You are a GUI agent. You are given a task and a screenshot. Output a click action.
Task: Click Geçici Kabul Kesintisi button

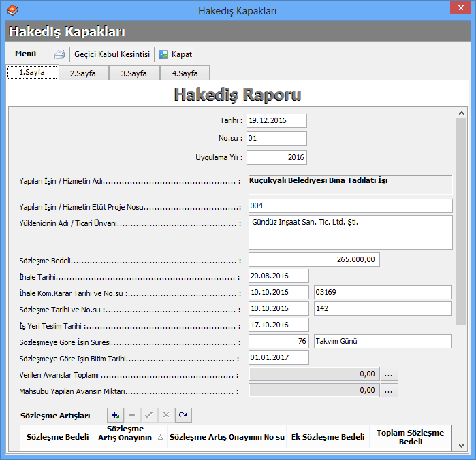(112, 54)
